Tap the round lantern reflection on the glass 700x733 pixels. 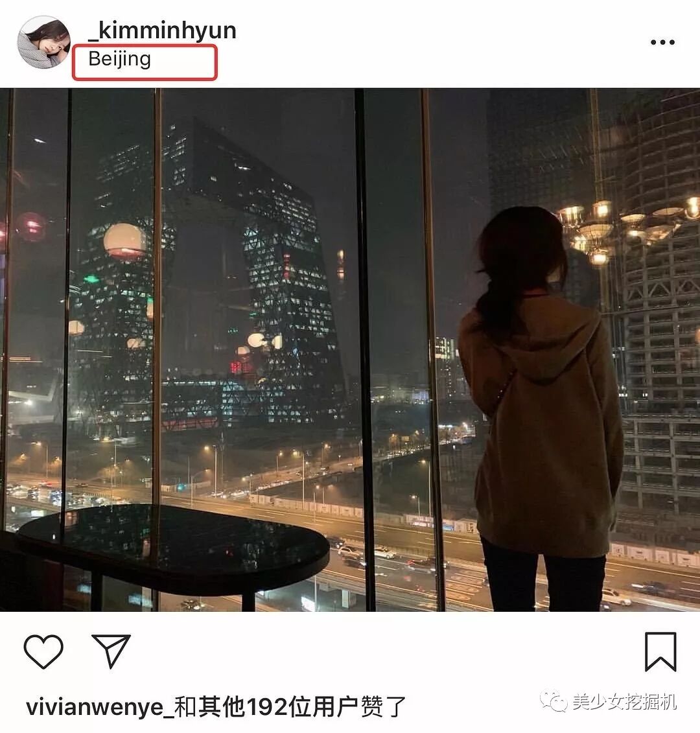coord(124,242)
